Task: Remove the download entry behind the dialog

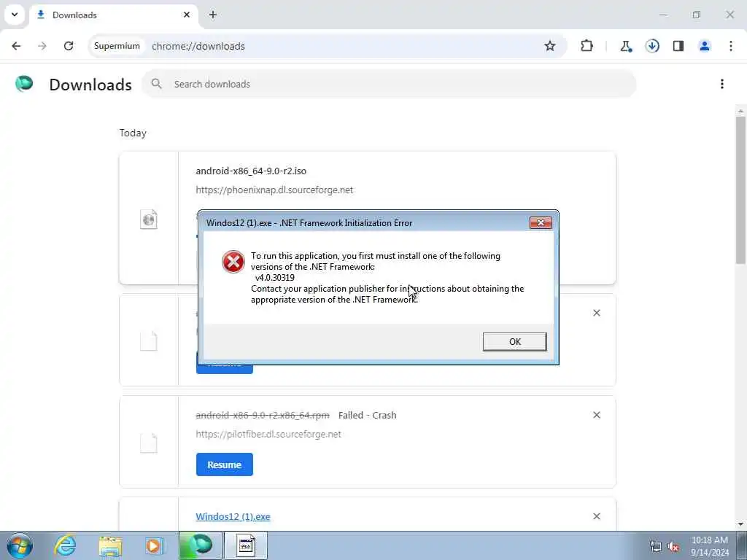Action: click(597, 313)
